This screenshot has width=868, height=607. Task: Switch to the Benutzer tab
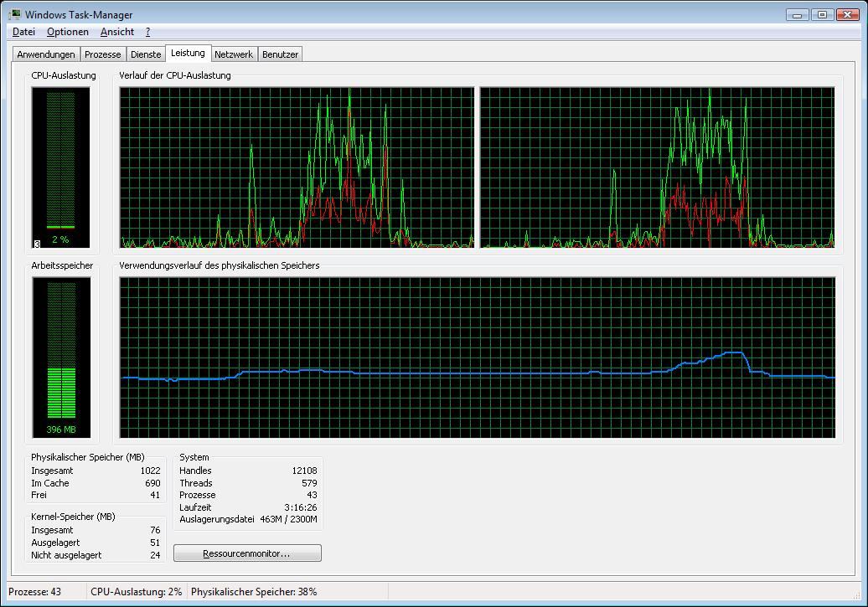[280, 54]
